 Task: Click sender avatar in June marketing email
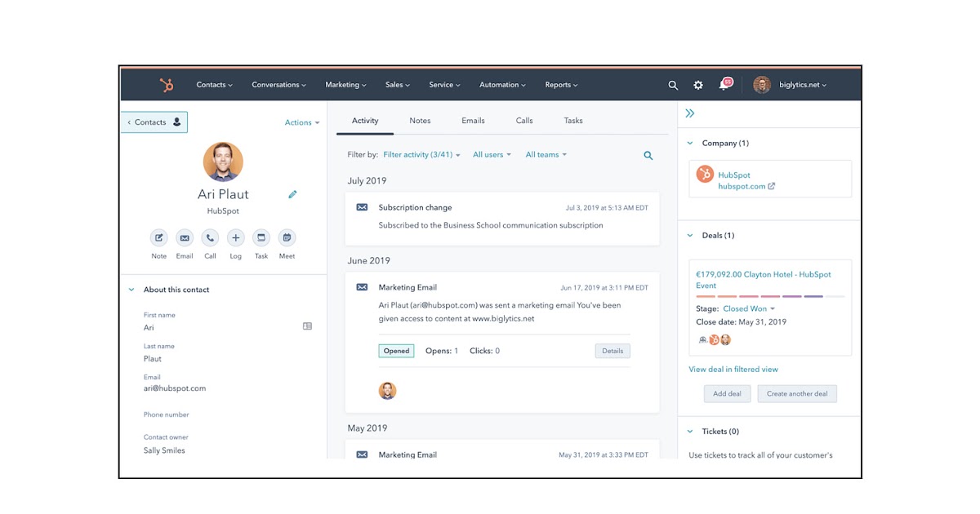tap(387, 391)
